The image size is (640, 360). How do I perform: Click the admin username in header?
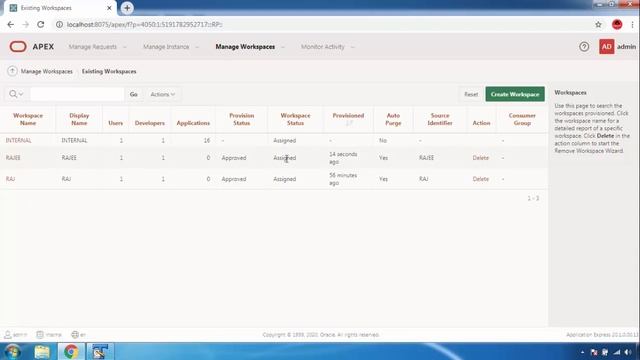(626, 47)
